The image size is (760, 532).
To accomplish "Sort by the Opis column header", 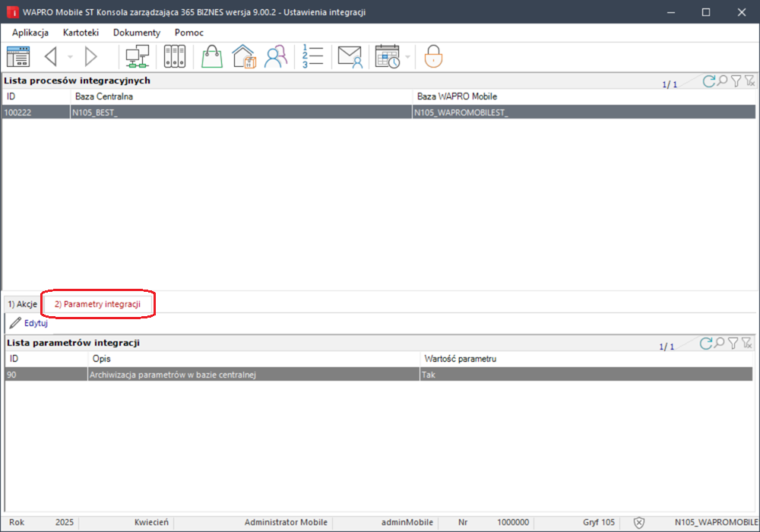I will pos(253,359).
